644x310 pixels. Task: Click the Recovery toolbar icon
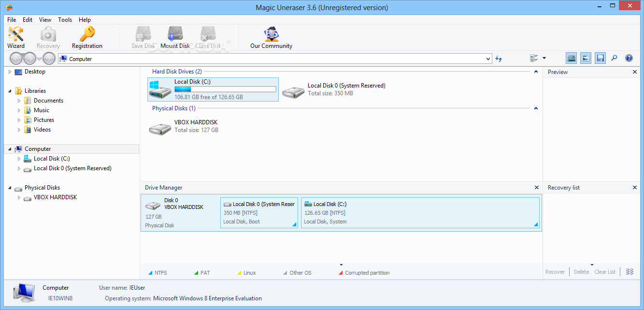pos(48,37)
